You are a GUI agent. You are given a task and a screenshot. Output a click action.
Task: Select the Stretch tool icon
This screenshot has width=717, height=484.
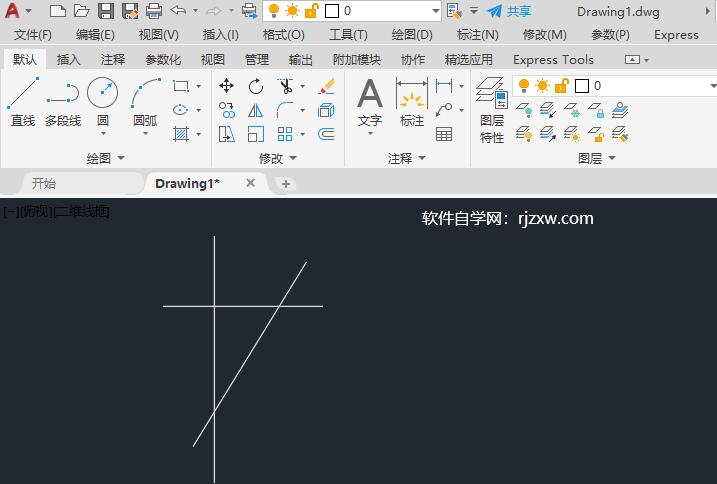tap(226, 134)
